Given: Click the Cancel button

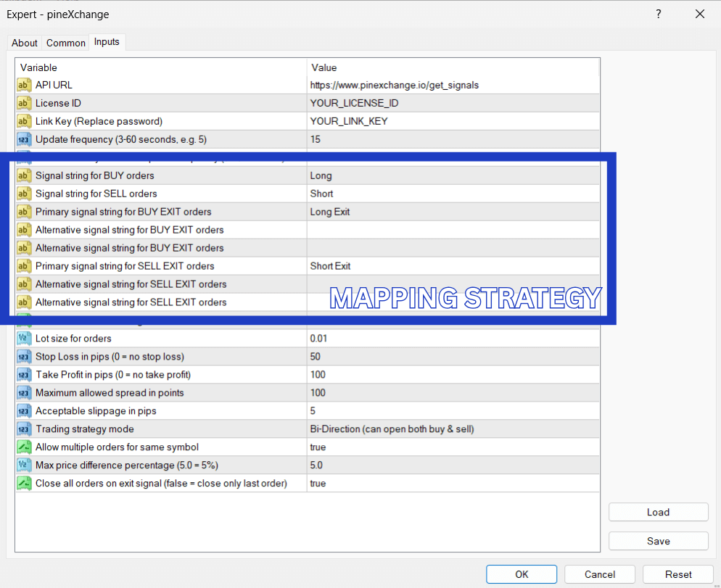Looking at the screenshot, I should pos(600,574).
